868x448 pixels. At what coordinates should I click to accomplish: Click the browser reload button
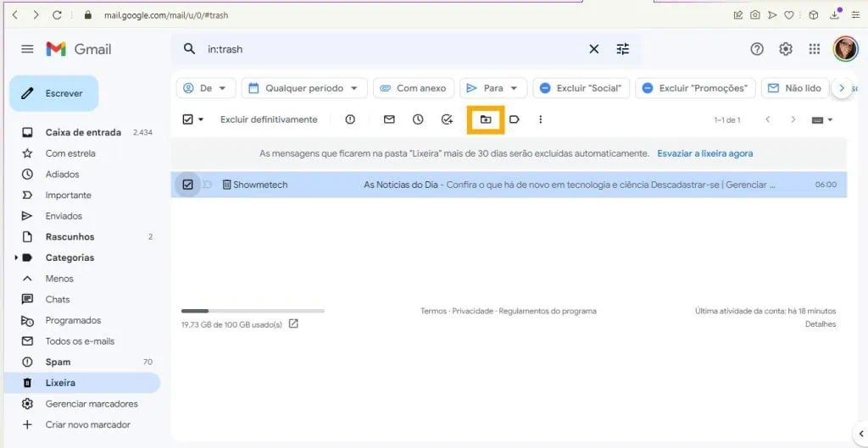click(57, 15)
